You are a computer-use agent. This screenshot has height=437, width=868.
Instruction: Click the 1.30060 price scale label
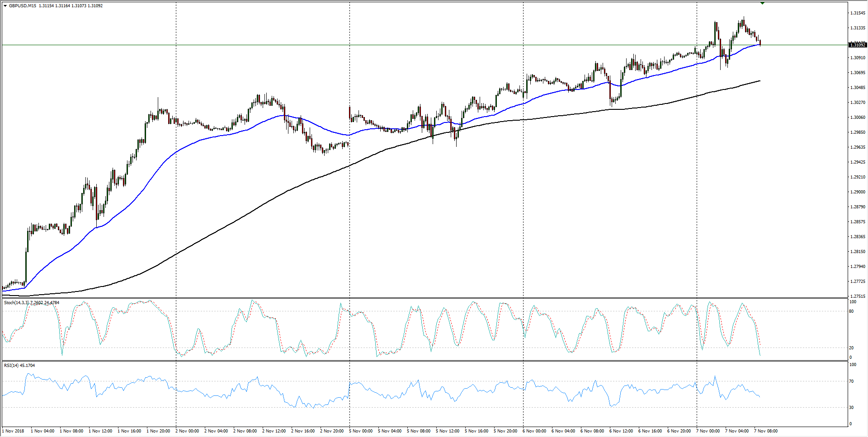point(858,117)
